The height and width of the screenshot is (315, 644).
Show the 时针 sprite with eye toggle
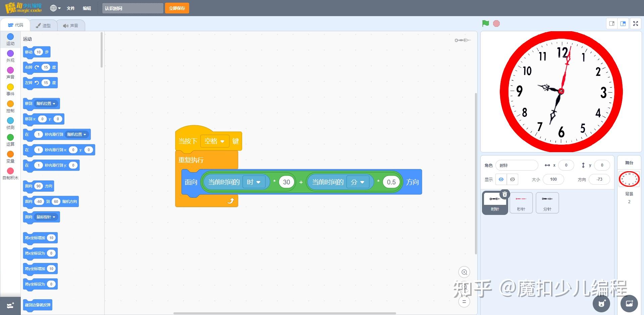pyautogui.click(x=501, y=179)
